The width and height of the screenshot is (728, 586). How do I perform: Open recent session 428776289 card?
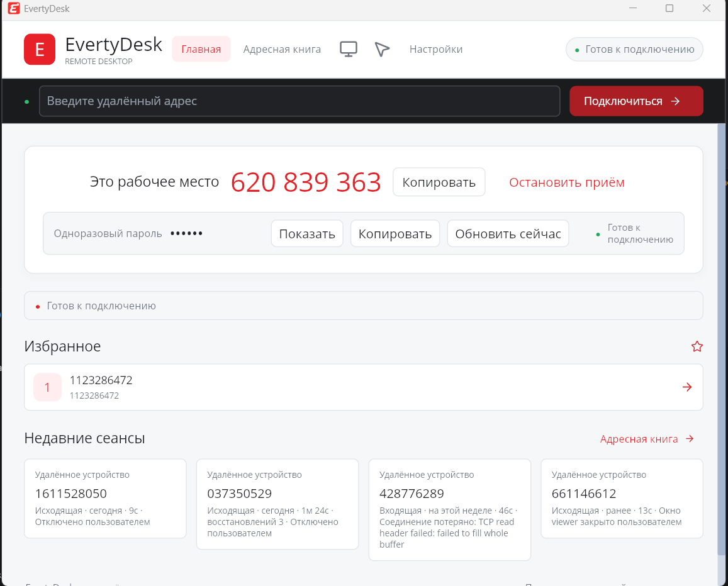point(449,509)
